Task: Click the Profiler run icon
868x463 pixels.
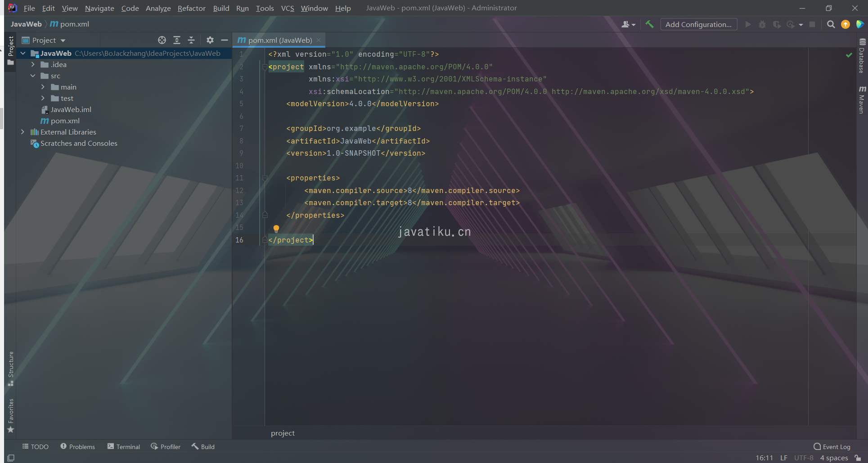Action: 791,24
